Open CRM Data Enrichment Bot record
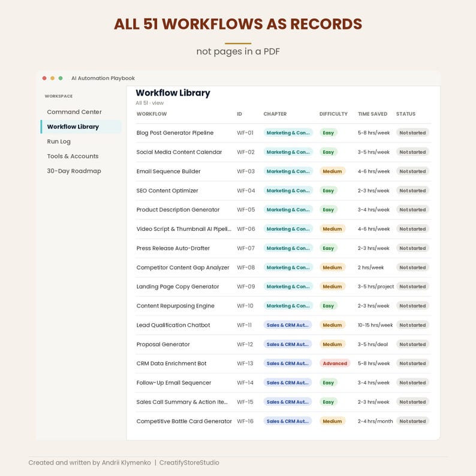 (171, 363)
